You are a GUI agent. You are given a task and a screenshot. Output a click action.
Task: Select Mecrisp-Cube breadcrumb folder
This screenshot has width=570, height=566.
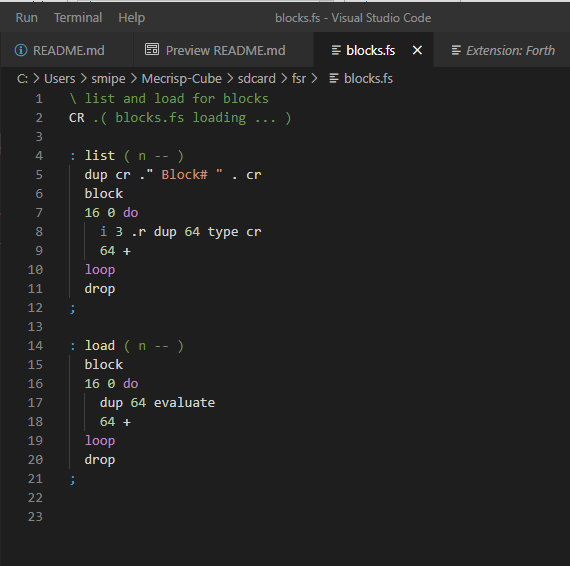[x=181, y=79]
